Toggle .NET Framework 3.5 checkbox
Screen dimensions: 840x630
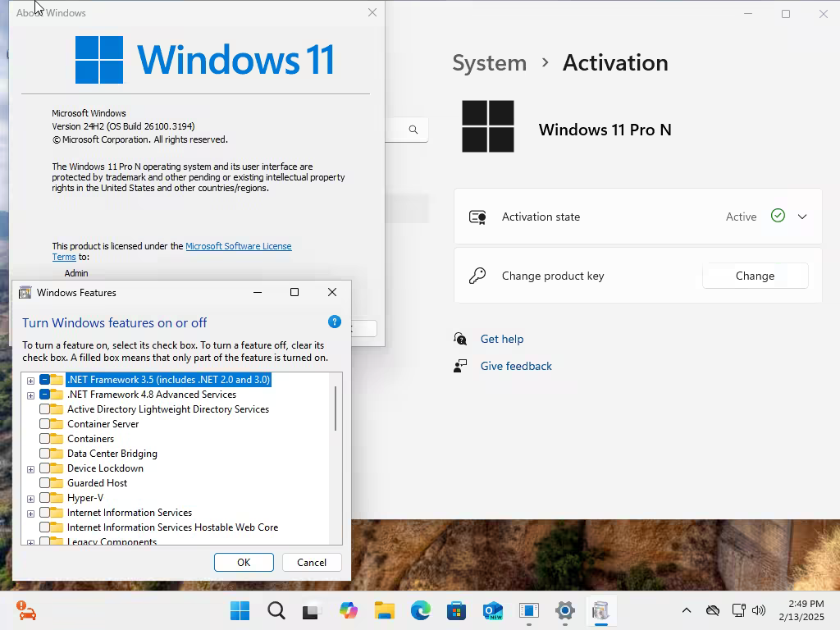pyautogui.click(x=44, y=380)
